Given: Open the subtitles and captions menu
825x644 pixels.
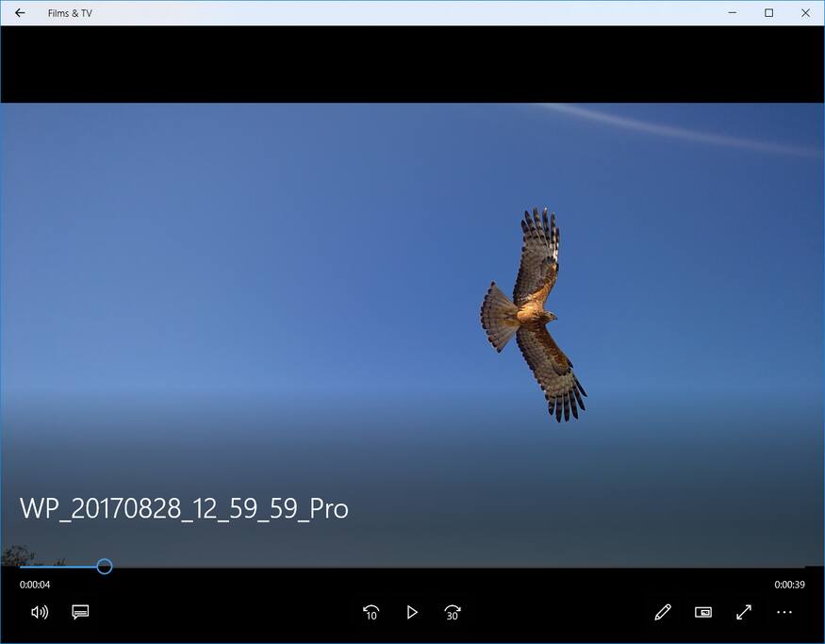Looking at the screenshot, I should pos(80,612).
